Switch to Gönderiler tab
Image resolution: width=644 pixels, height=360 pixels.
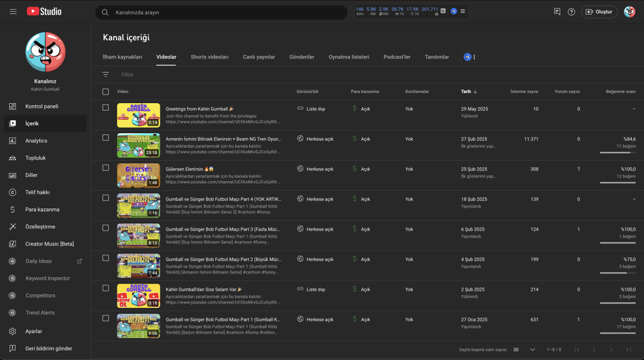(x=302, y=57)
